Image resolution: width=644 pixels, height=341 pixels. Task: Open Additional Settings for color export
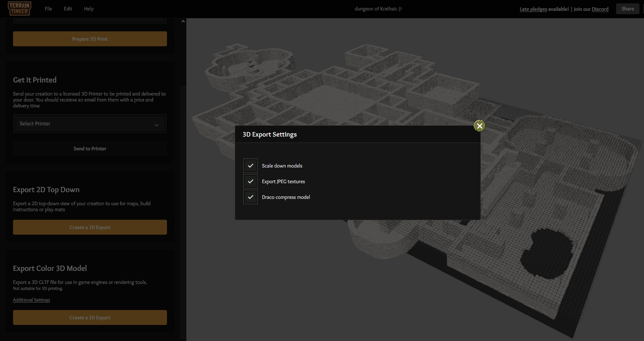pyautogui.click(x=31, y=300)
